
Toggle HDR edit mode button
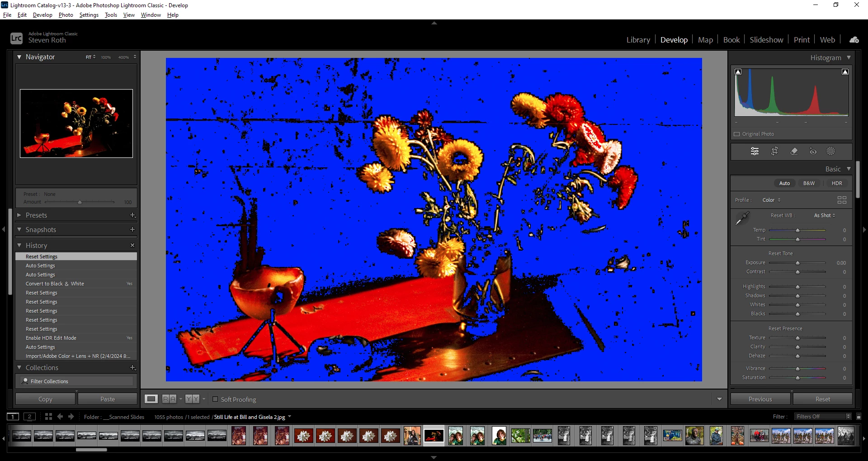tap(837, 183)
